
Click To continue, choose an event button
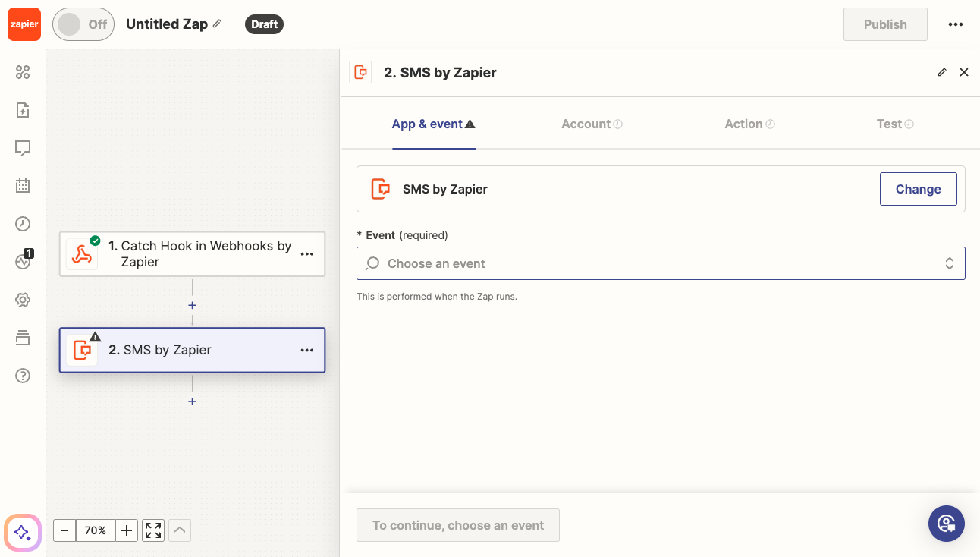point(458,525)
